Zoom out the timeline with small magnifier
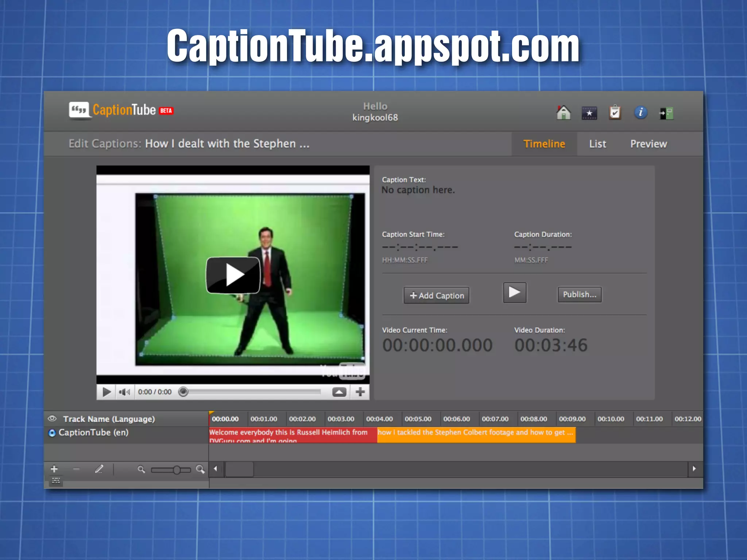The width and height of the screenshot is (747, 560). (141, 470)
